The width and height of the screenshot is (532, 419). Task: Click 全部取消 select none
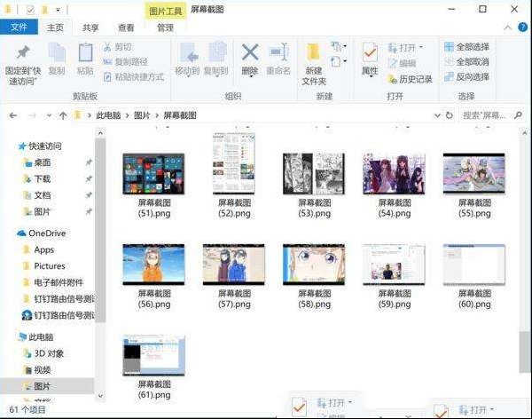467,62
